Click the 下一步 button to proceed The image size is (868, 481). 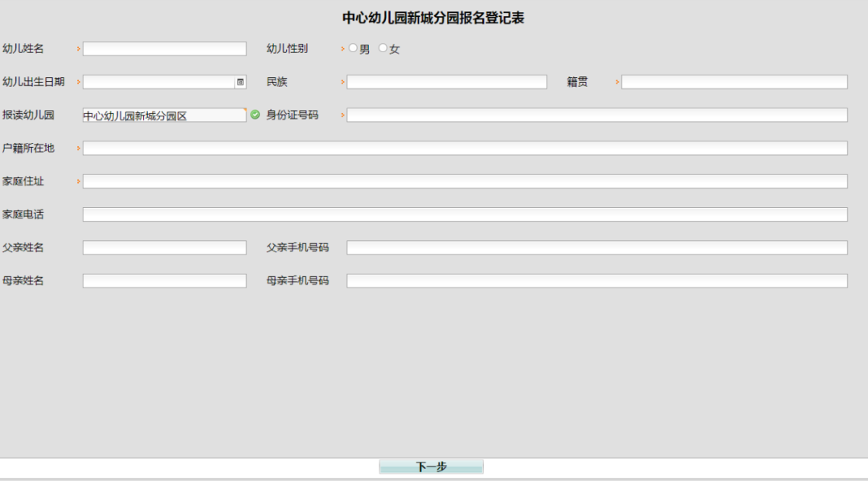click(x=431, y=466)
